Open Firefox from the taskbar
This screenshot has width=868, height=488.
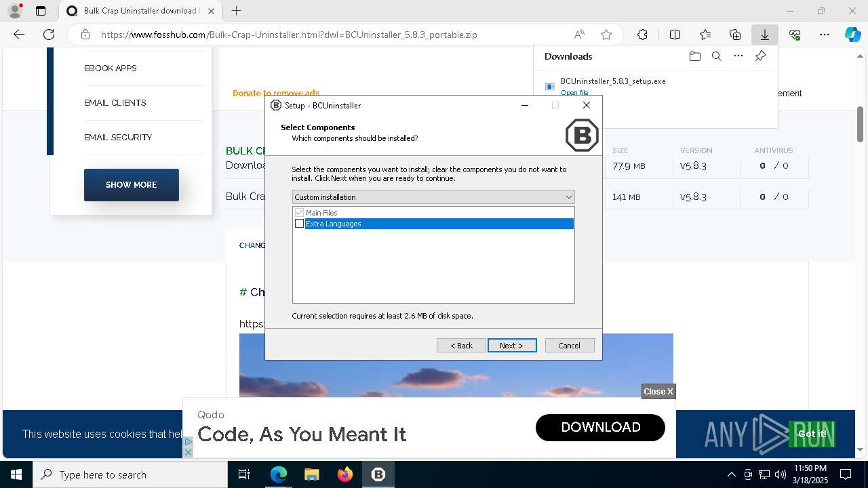coord(345,474)
